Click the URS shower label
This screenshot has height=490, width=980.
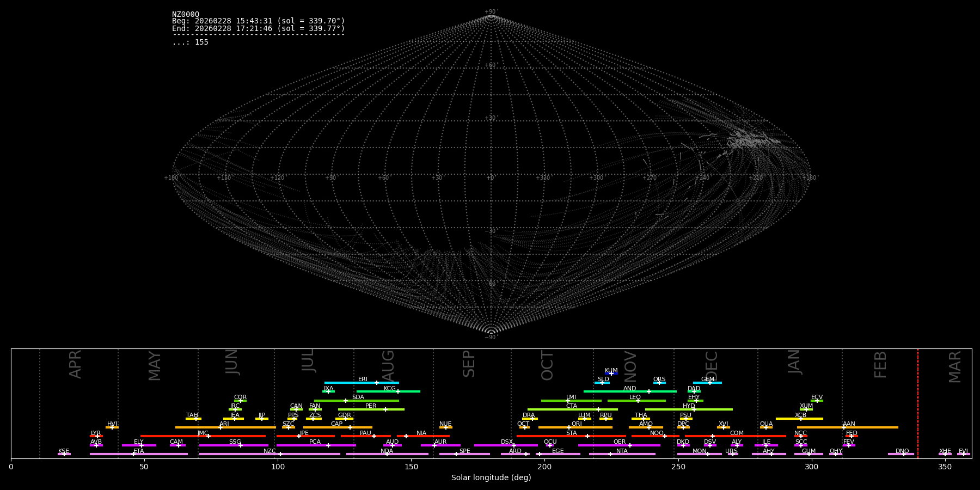pos(731,451)
